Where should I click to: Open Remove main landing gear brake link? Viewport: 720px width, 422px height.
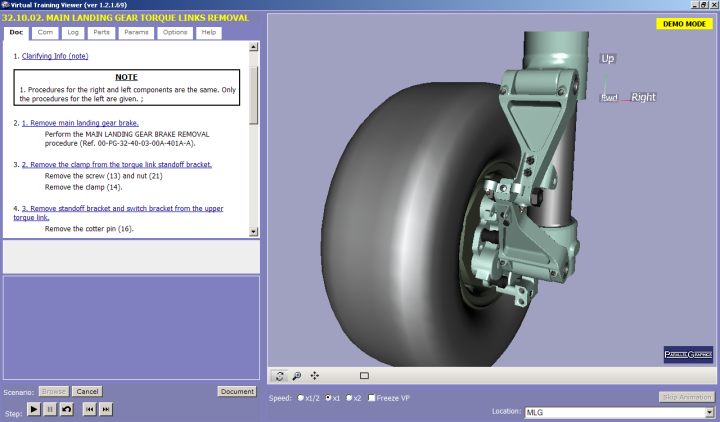(x=80, y=122)
